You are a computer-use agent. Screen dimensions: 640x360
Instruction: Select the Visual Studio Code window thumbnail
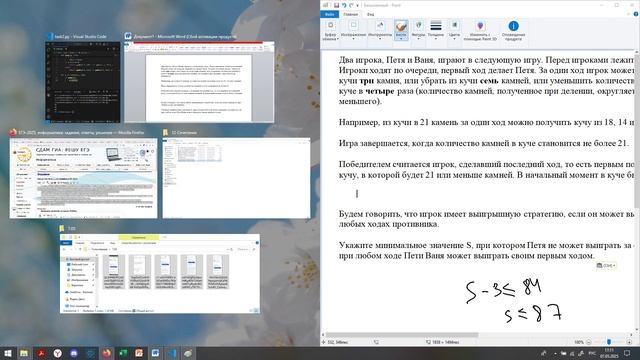pos(83,82)
